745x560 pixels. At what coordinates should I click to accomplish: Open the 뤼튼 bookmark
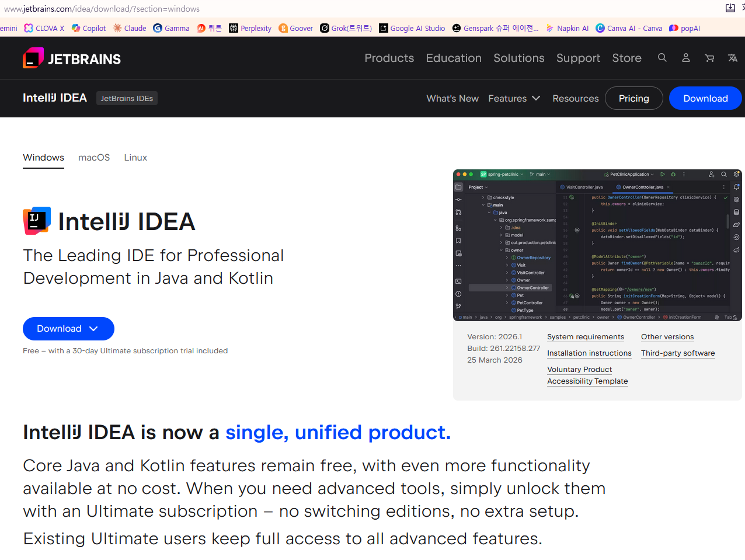[x=210, y=28]
